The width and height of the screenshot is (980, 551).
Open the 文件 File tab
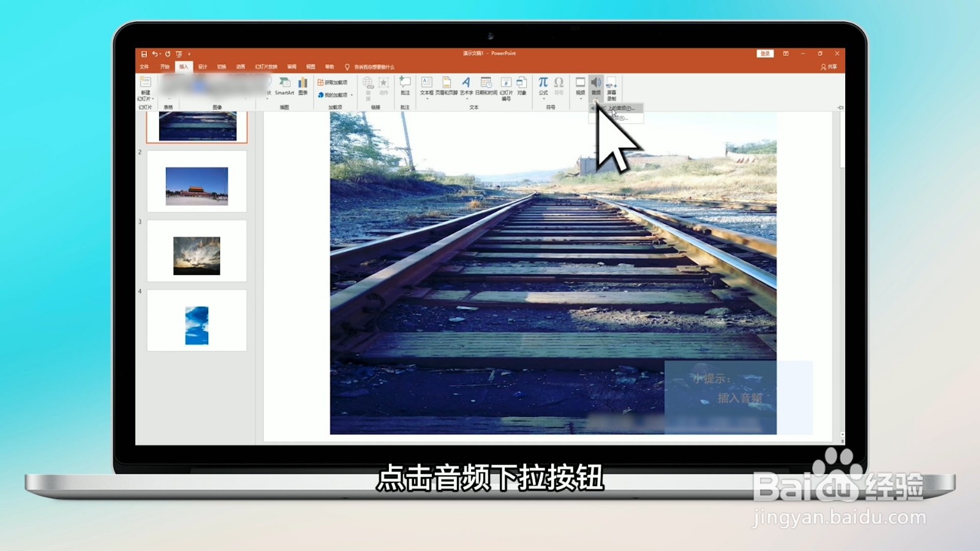coord(145,67)
